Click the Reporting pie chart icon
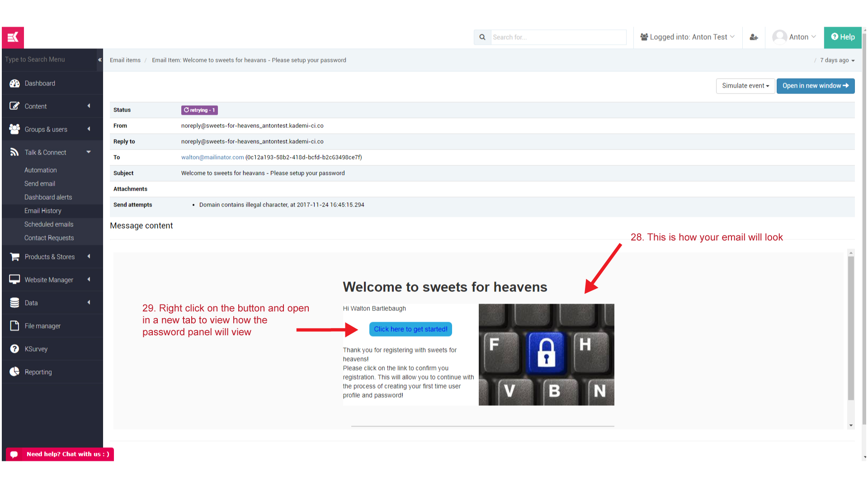The height and width of the screenshot is (488, 868). (x=14, y=372)
